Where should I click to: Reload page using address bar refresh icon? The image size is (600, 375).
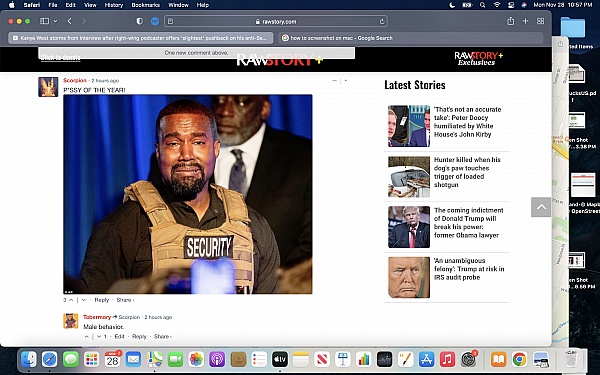pyautogui.click(x=382, y=21)
